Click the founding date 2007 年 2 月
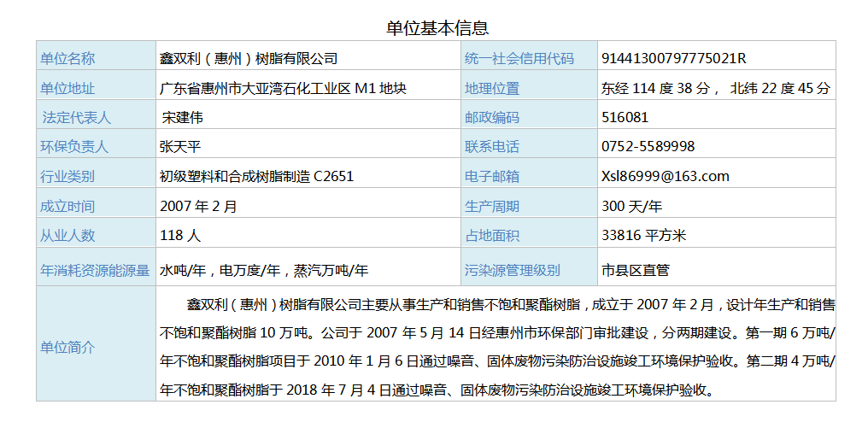Screen dimensions: 868x428 [x=198, y=206]
